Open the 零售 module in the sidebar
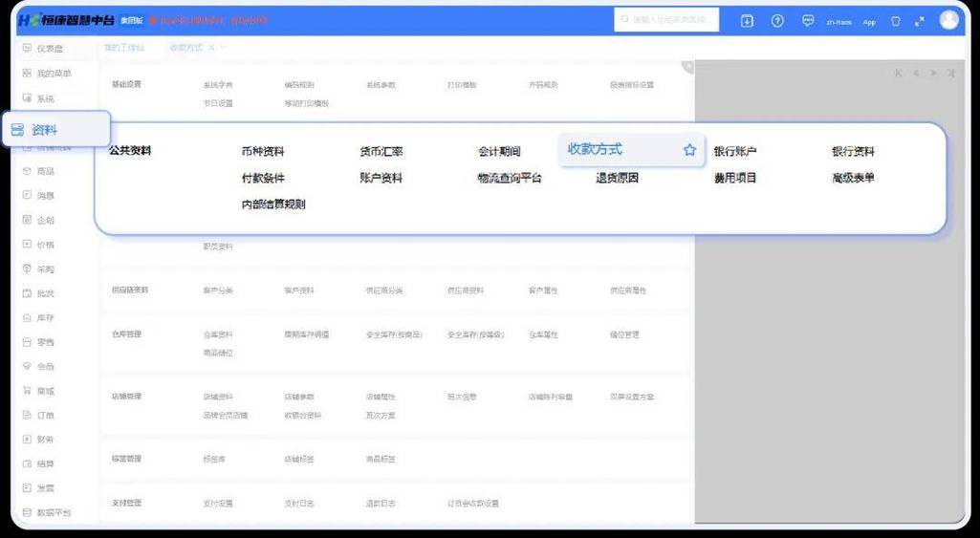 point(38,342)
